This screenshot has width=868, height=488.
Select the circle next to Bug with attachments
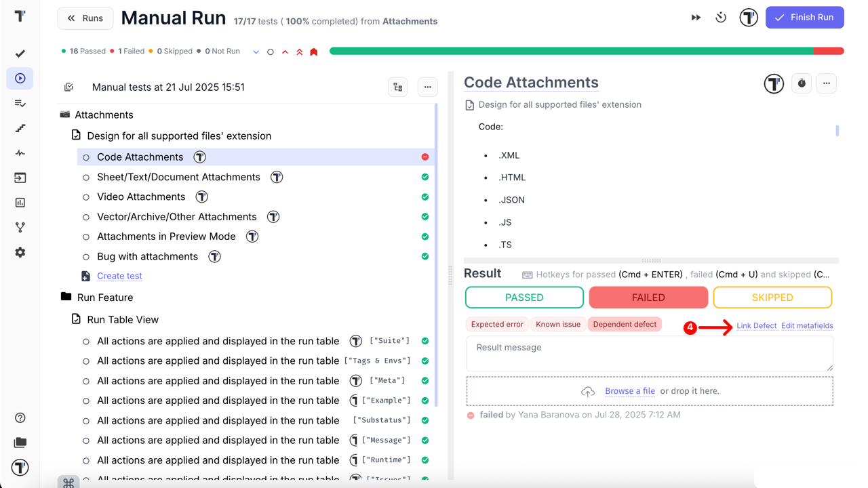point(86,257)
